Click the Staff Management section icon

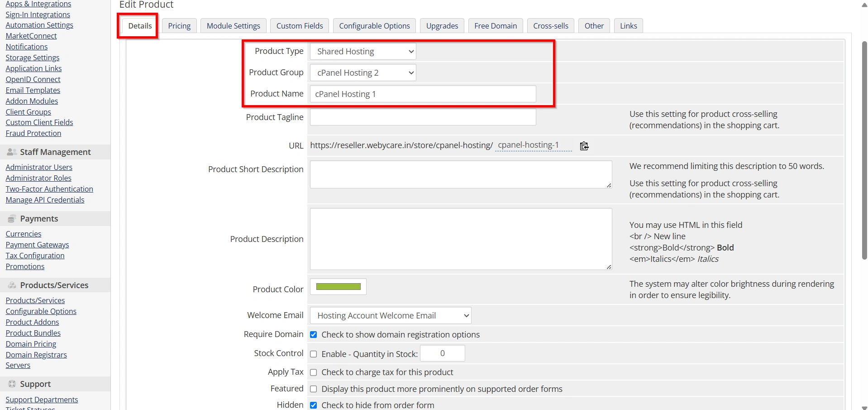tap(12, 152)
